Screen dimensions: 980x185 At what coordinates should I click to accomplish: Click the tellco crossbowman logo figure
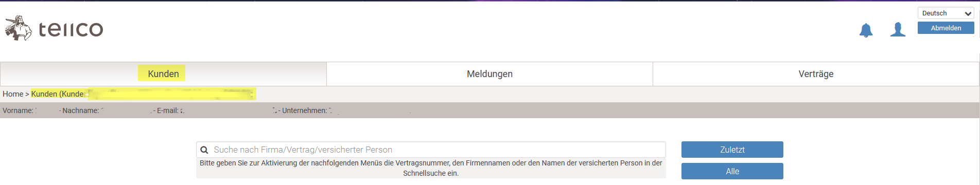coord(19,28)
